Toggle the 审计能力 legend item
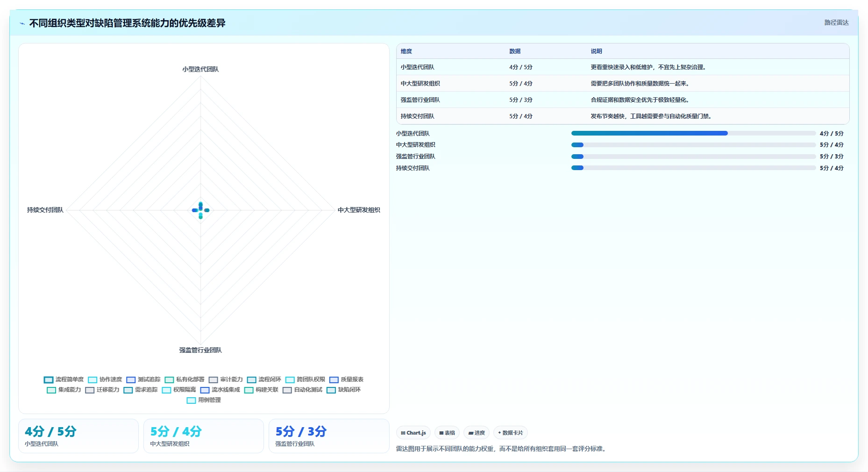This screenshot has width=868, height=472. 226,379
